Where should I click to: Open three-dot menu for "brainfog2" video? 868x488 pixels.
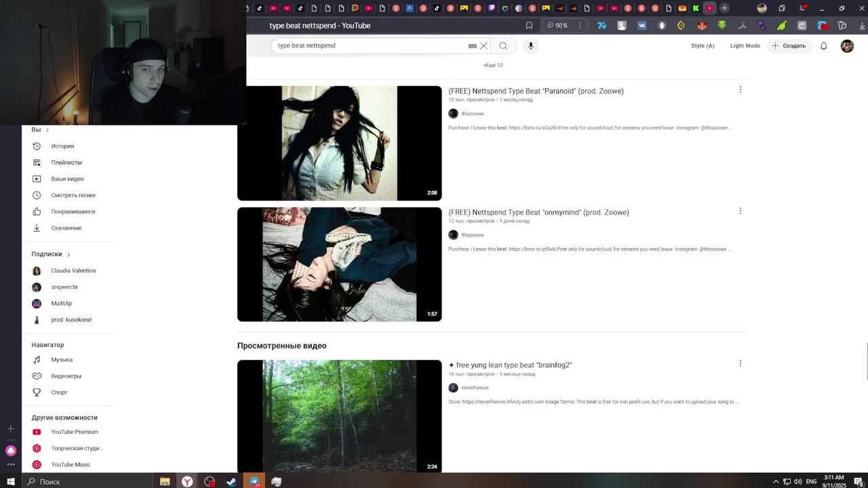740,363
